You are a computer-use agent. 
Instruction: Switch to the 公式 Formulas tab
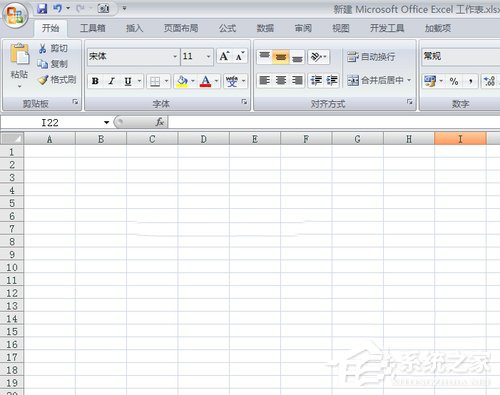(227, 28)
